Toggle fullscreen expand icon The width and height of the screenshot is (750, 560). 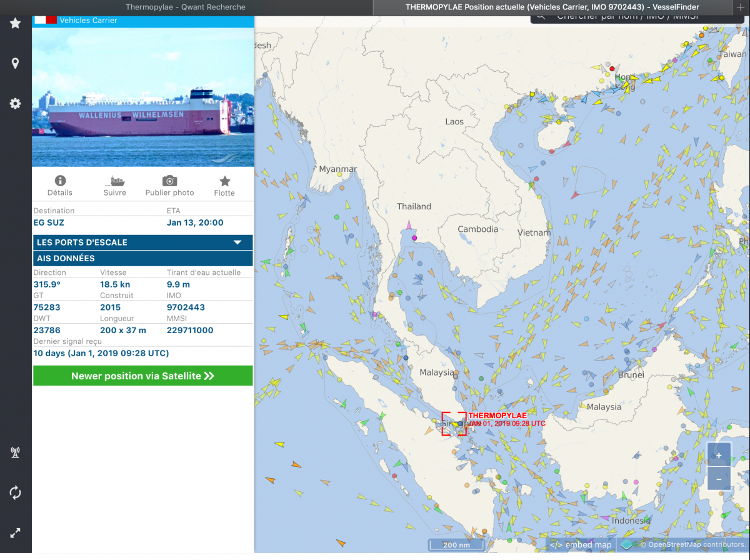coord(15,533)
